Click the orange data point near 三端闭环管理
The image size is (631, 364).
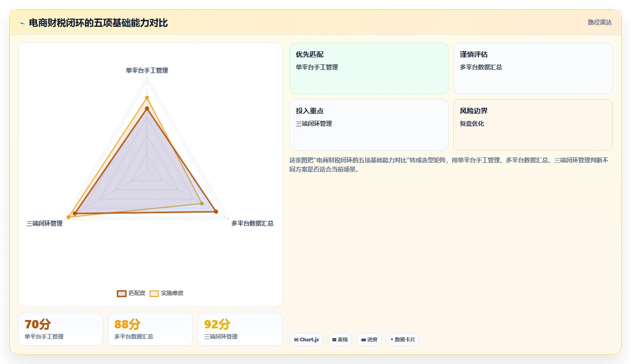[x=69, y=217]
